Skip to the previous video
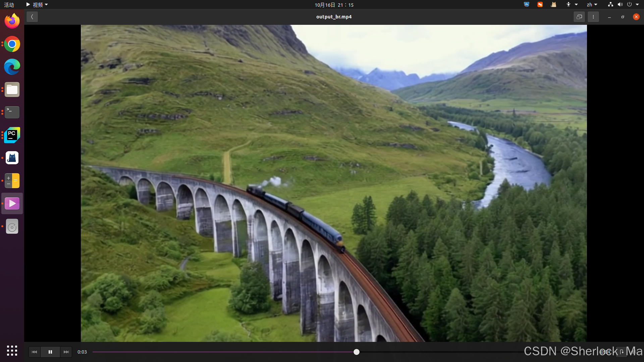The width and height of the screenshot is (644, 362). click(x=34, y=352)
